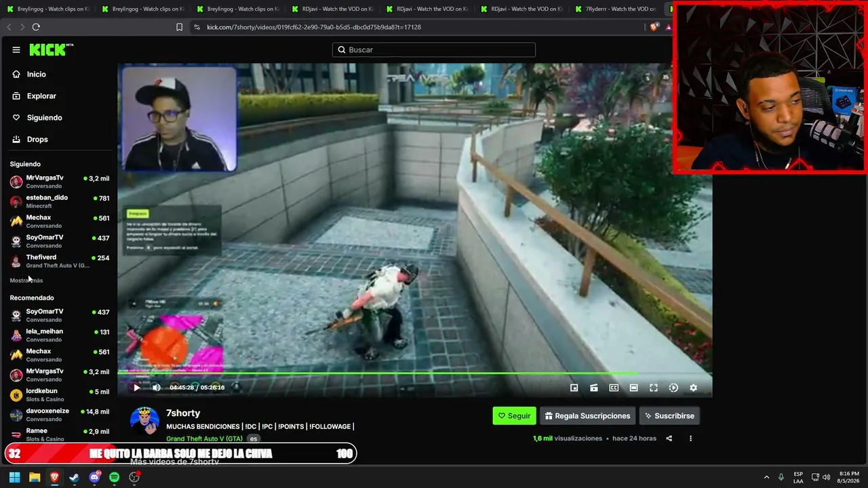Mute the video player volume
The image size is (868, 488).
pos(157,388)
